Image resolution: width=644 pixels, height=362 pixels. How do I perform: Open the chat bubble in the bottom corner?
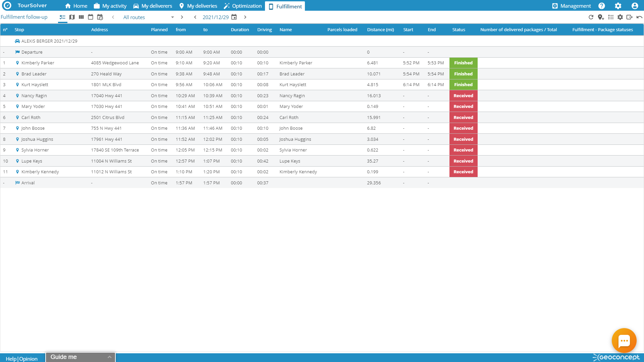[x=624, y=340]
